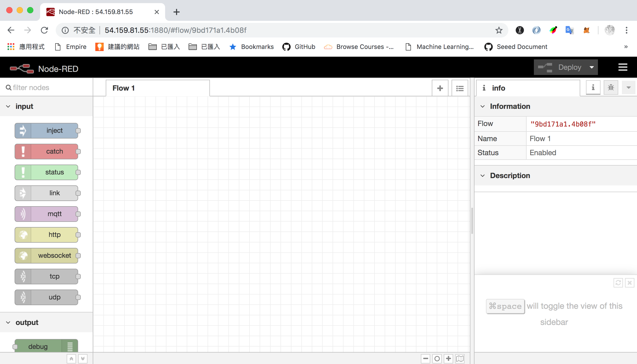
Task: Open the debug messages sidebar tab
Action: [611, 87]
